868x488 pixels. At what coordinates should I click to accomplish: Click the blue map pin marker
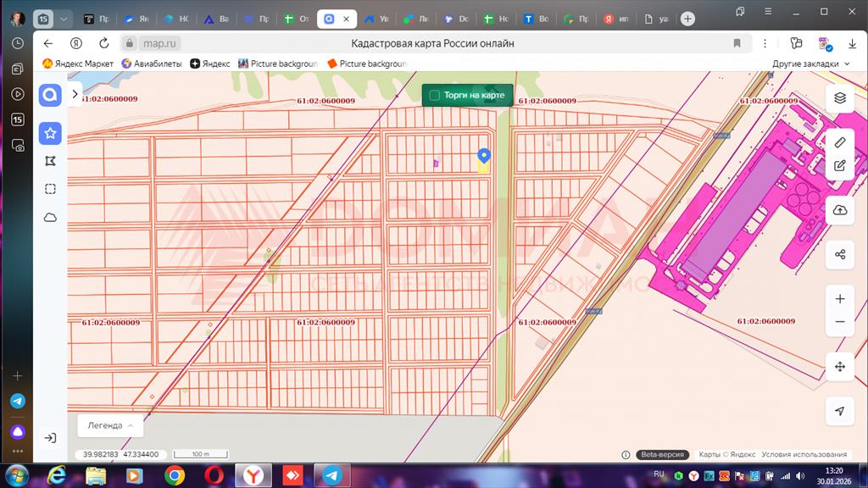(x=484, y=156)
